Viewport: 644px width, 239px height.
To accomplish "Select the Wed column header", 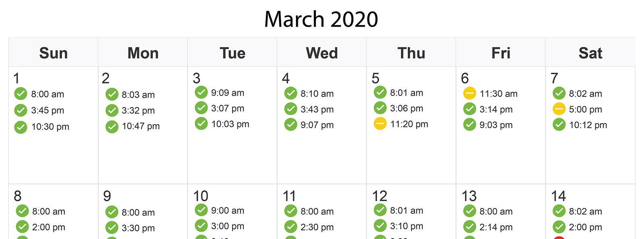I will coord(322,53).
